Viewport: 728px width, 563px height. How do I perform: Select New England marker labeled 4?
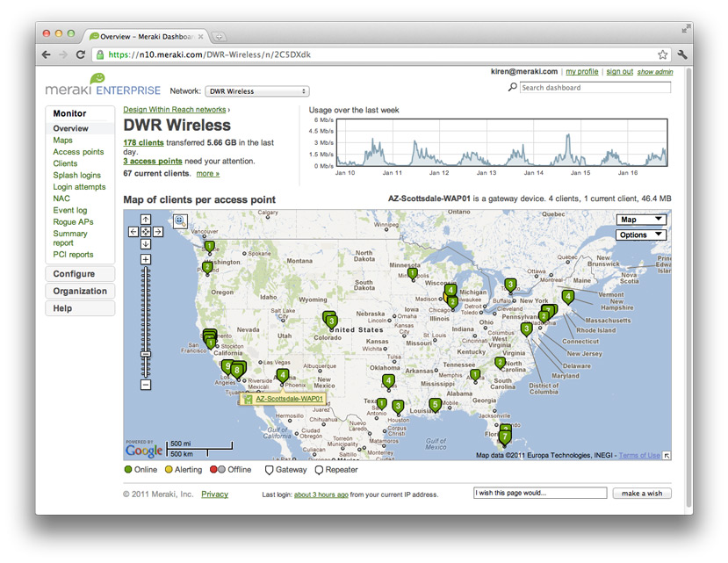(x=568, y=296)
